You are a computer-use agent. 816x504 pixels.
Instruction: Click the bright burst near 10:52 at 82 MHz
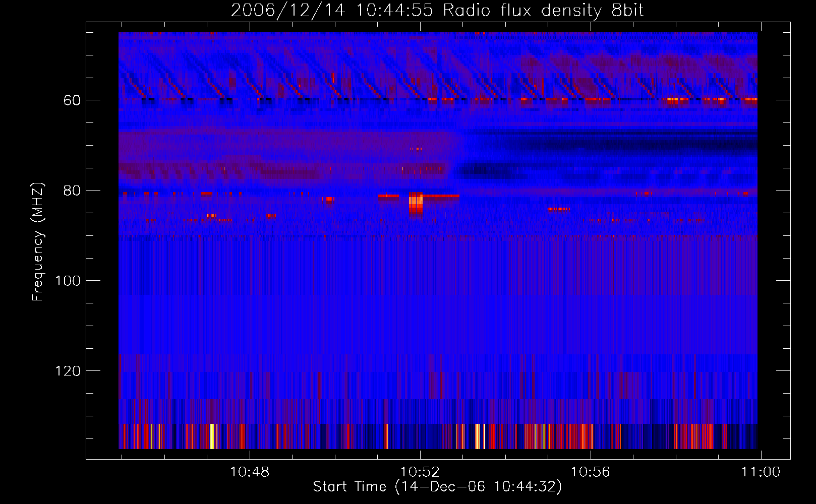[x=416, y=203]
